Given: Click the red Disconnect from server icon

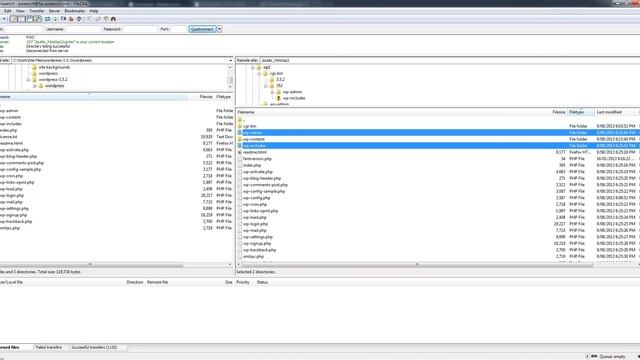Looking at the screenshot, I should point(71,19).
